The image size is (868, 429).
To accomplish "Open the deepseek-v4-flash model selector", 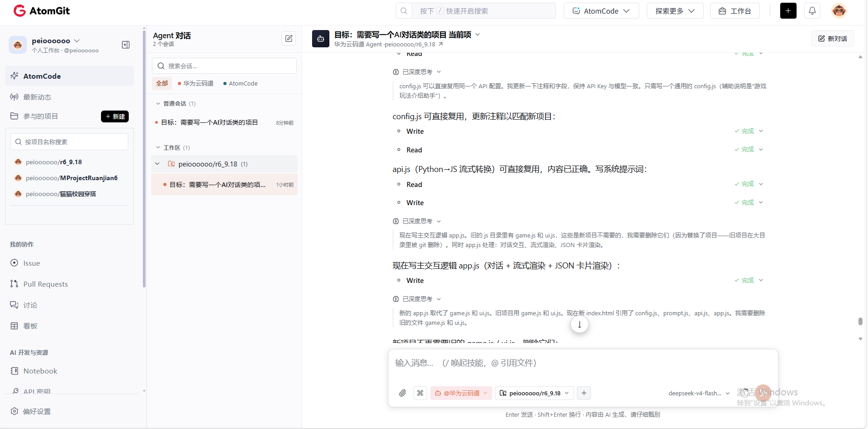I will coord(699,393).
